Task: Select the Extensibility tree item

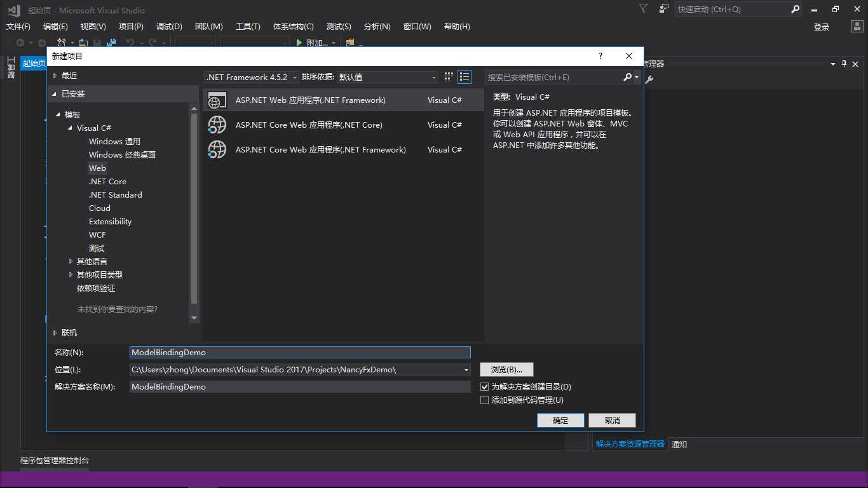Action: coord(110,221)
